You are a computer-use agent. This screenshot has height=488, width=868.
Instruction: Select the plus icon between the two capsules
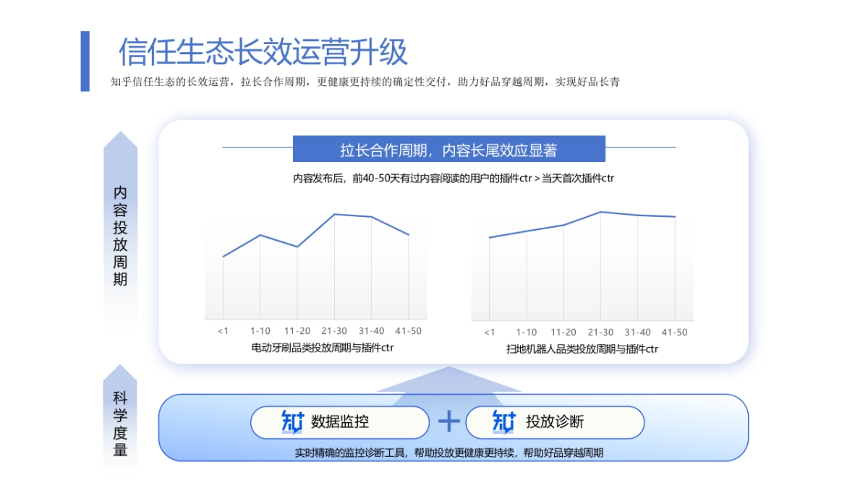450,421
